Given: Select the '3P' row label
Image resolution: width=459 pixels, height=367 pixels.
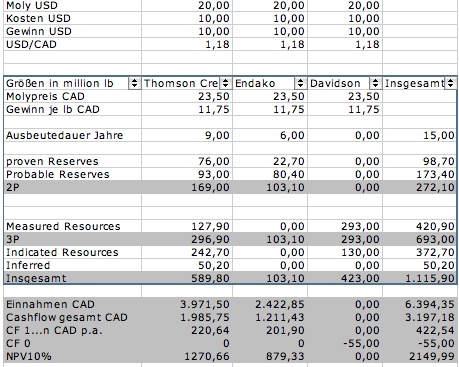Looking at the screenshot, I should click(72, 239).
